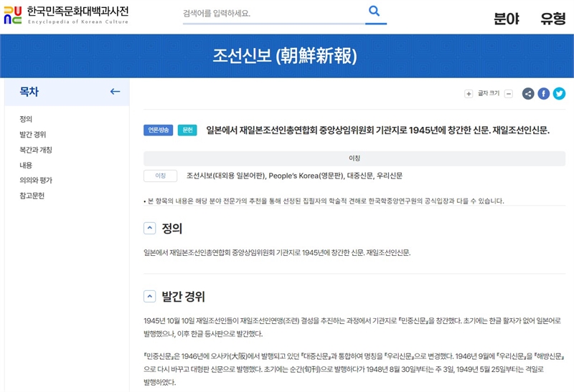The width and height of the screenshot is (574, 392).
Task: Share the article via share icon
Action: click(x=528, y=93)
